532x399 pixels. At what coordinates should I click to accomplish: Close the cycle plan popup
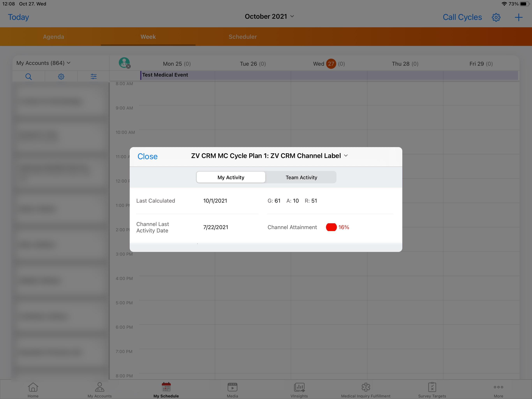click(x=147, y=156)
